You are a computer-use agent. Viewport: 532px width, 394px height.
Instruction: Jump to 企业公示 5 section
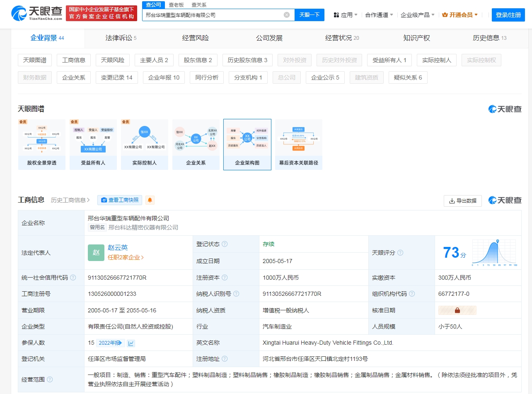(325, 77)
